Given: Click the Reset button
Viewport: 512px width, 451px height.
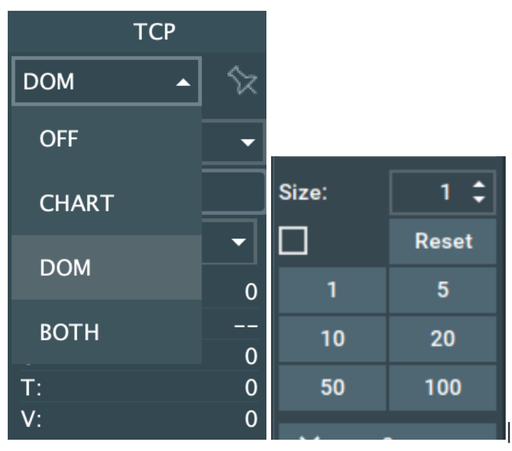Looking at the screenshot, I should click(443, 241).
